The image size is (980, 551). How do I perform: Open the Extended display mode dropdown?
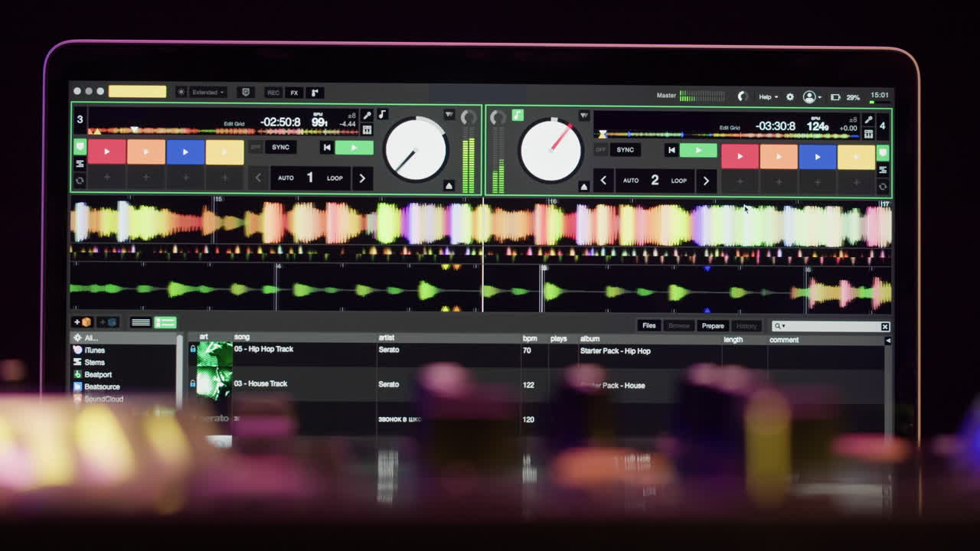[x=205, y=92]
